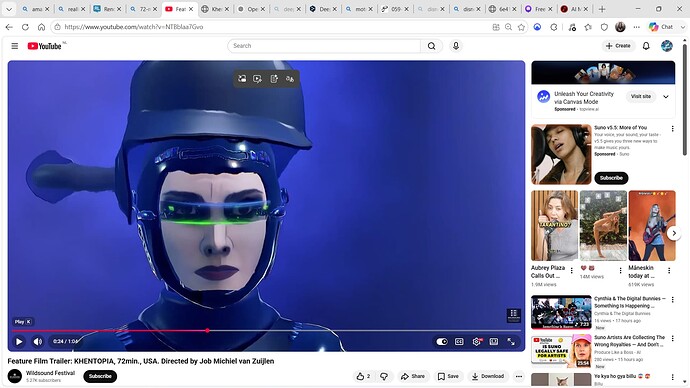Open options for Cynthia & The Digital Bunnies video
Screen dimensions: 690x388
pos(672,300)
